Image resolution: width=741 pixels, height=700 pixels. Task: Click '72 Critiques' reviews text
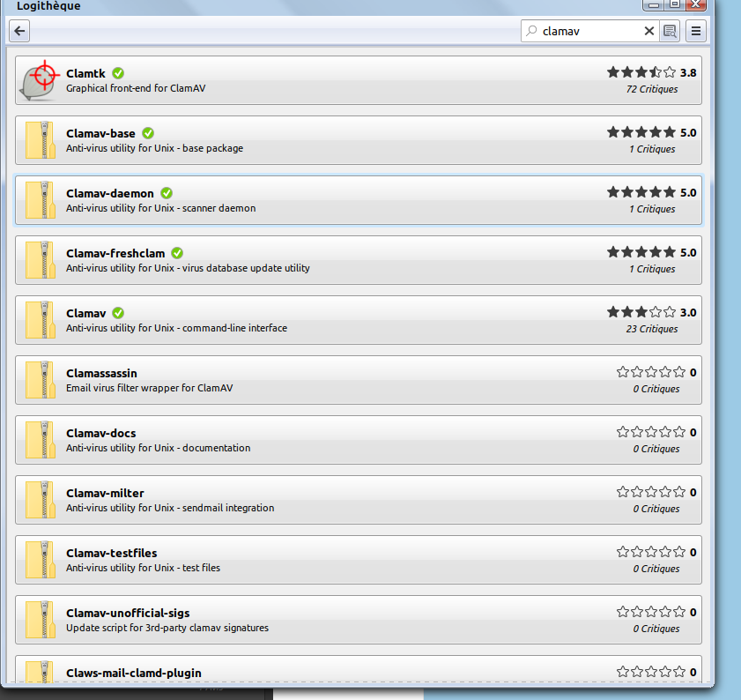coord(652,89)
